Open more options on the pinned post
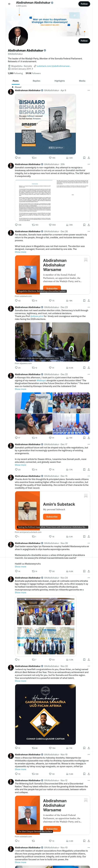Image resolution: width=98 pixels, height=868 pixels. pos(89,90)
